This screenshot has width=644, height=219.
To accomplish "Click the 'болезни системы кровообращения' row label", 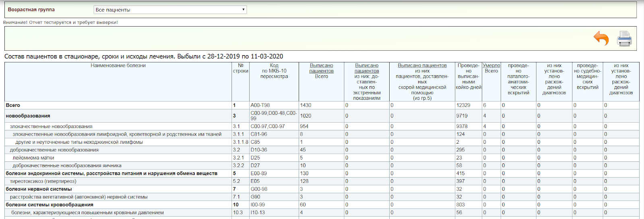I will point(50,205).
